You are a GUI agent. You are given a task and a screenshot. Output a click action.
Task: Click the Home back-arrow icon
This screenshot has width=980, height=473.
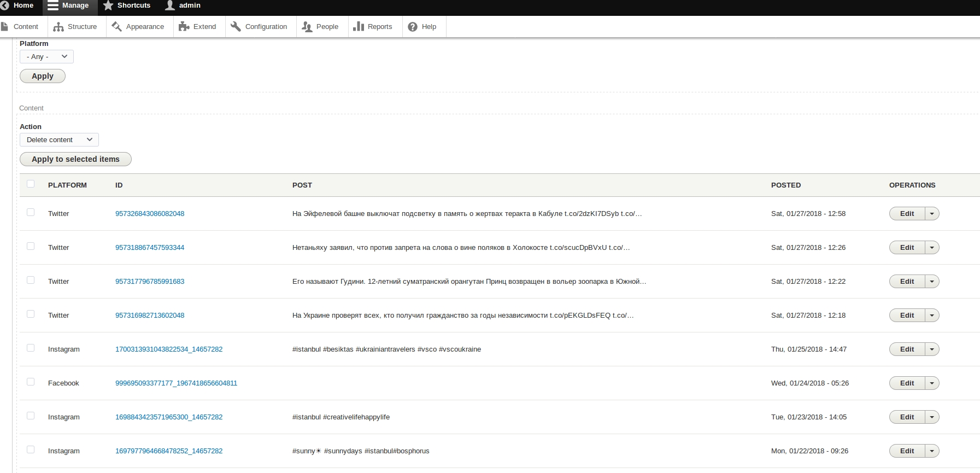pos(4,5)
